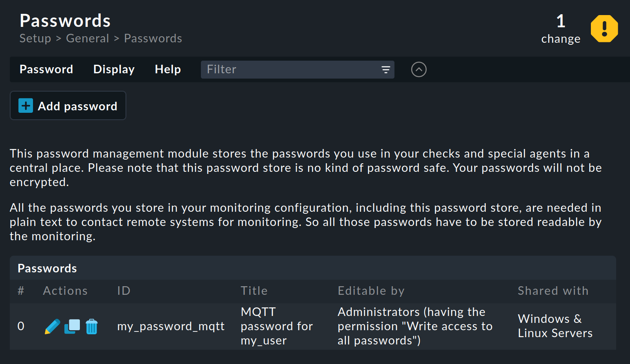Open the Display menu
This screenshot has height=364, width=630.
coord(114,69)
